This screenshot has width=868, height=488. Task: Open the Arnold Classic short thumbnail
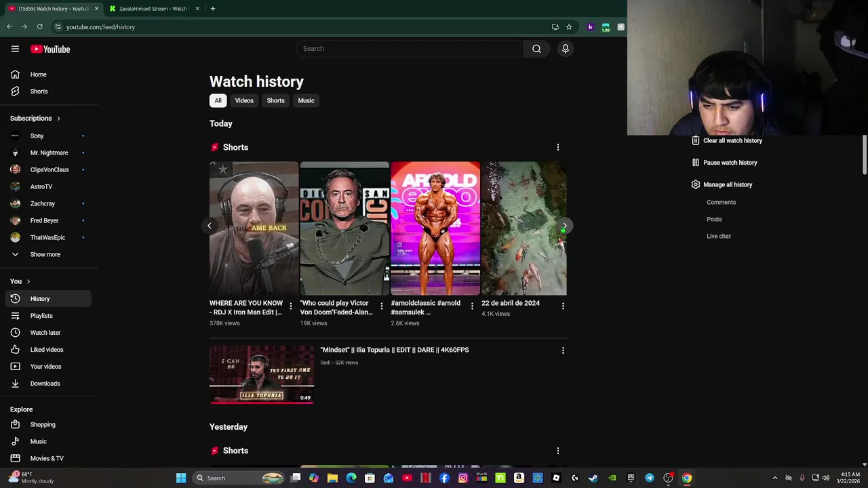pyautogui.click(x=435, y=228)
